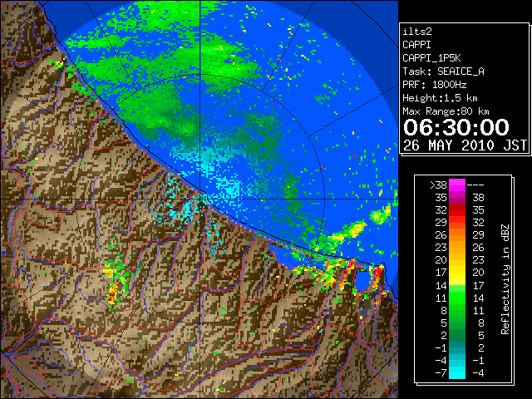Click the '26 MAY 2010 JST' date
Viewport: 532px width, 399px height.
[465, 145]
